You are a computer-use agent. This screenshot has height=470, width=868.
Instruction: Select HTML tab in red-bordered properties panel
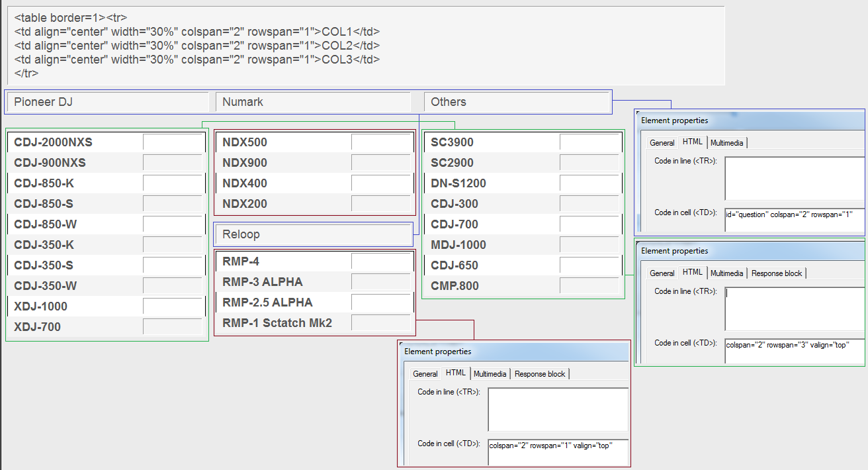456,373
